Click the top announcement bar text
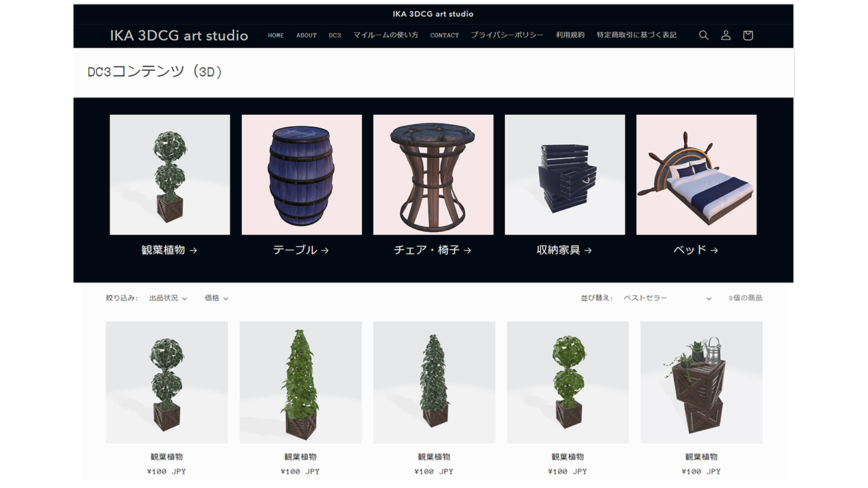Screen dimensions: 868x488 point(433,14)
